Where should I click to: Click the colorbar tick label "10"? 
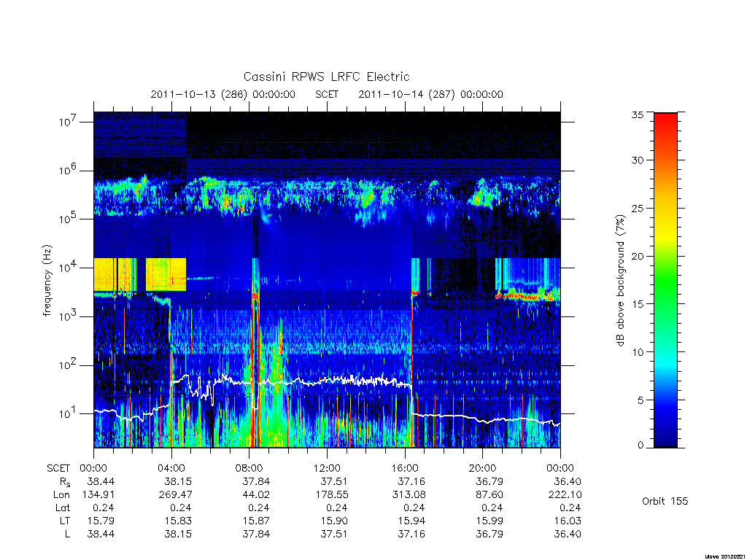click(x=637, y=352)
